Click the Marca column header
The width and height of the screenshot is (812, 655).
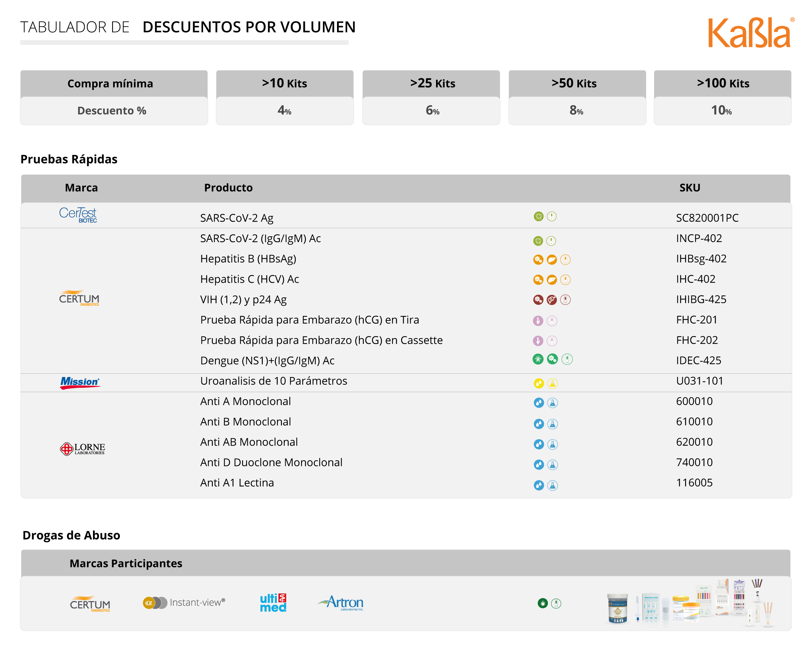pyautogui.click(x=82, y=188)
